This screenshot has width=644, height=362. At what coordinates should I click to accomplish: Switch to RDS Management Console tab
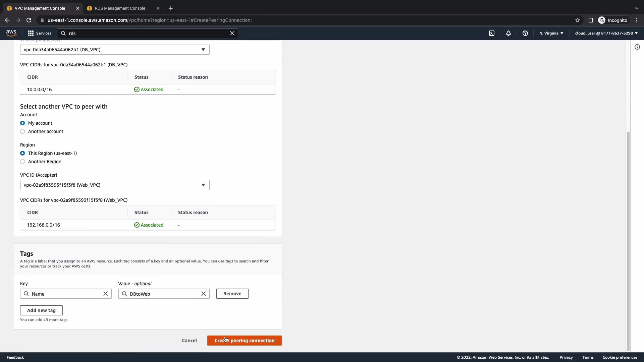(x=120, y=8)
